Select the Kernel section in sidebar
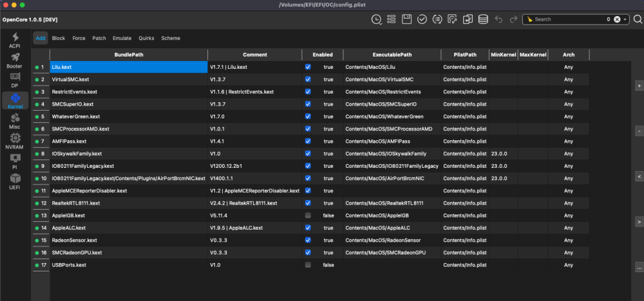 point(15,101)
